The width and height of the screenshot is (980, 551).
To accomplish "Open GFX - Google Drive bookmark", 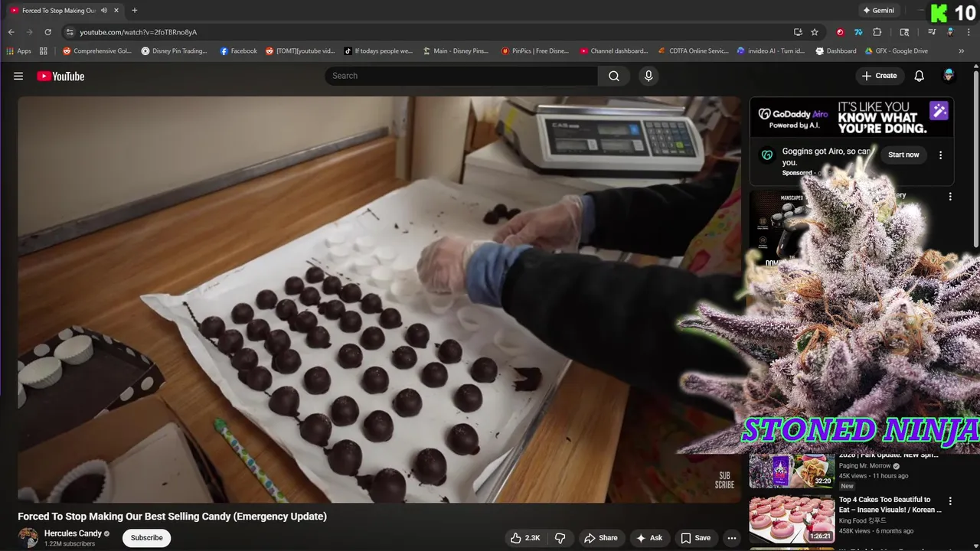I will tap(896, 51).
